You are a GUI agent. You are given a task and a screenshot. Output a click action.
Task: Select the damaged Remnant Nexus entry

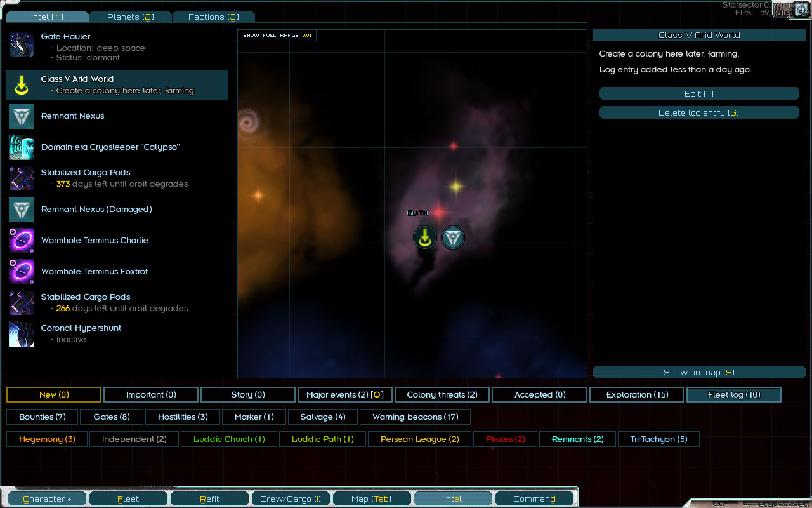point(96,210)
